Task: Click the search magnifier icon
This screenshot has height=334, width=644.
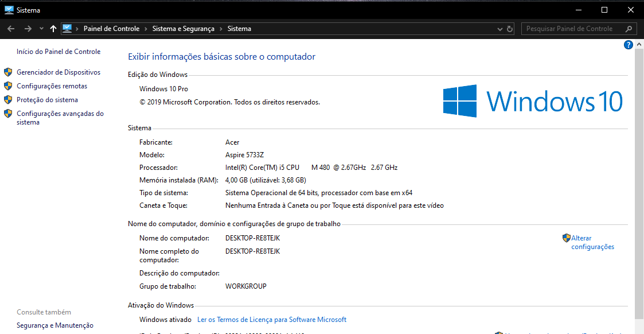Action: point(629,29)
